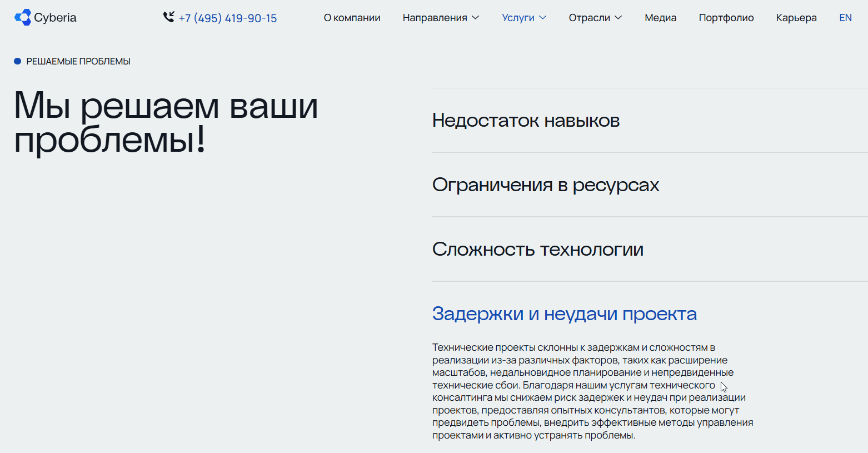Click the Cyberia logo icon
Viewport: 868px width, 453px height.
coord(22,17)
